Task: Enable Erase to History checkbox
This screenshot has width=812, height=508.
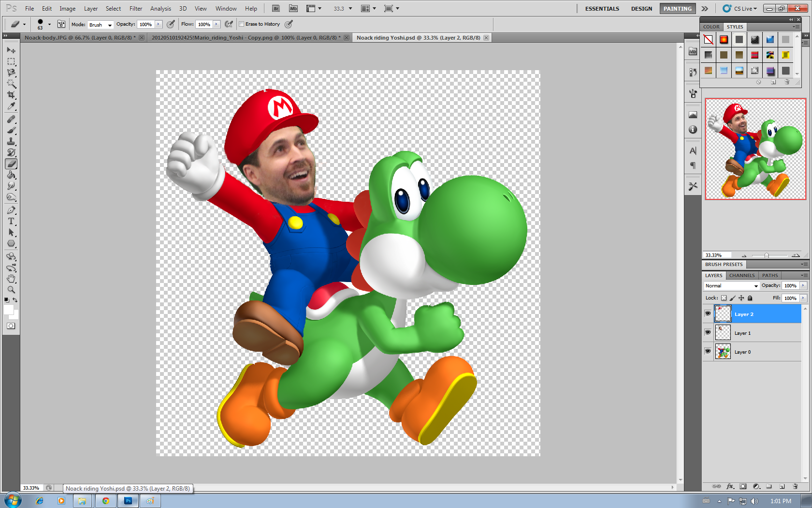Action: [242, 24]
